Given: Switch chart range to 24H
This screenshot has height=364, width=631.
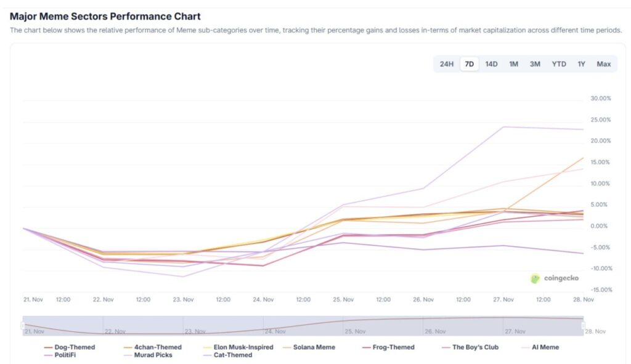Looking at the screenshot, I should point(447,64).
